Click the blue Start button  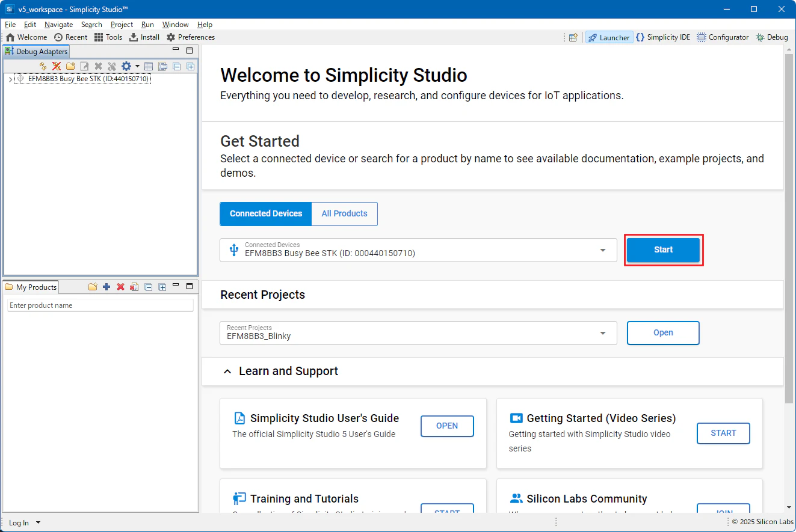click(663, 250)
